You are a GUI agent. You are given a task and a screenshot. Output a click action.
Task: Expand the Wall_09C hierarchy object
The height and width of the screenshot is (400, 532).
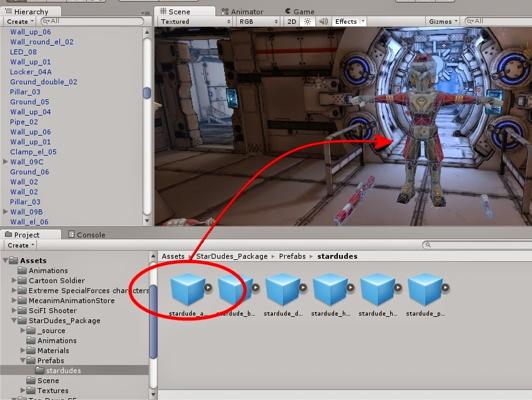tap(5, 162)
